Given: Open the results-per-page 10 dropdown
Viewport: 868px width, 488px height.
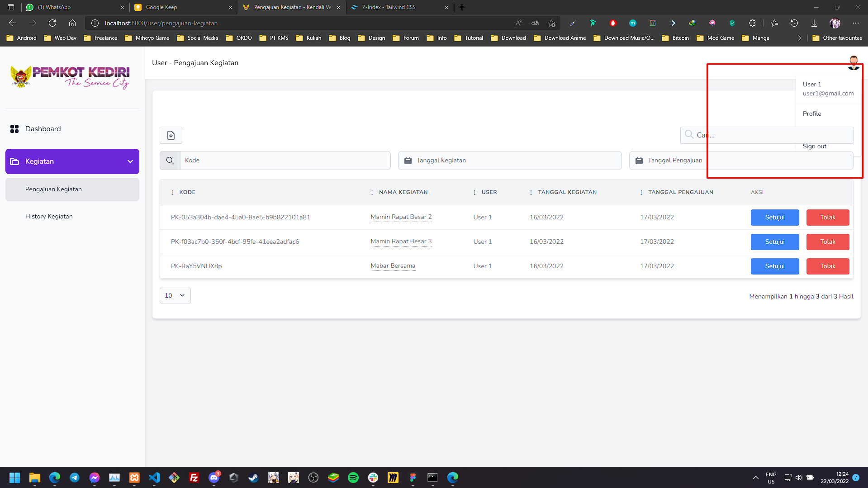Looking at the screenshot, I should (175, 295).
